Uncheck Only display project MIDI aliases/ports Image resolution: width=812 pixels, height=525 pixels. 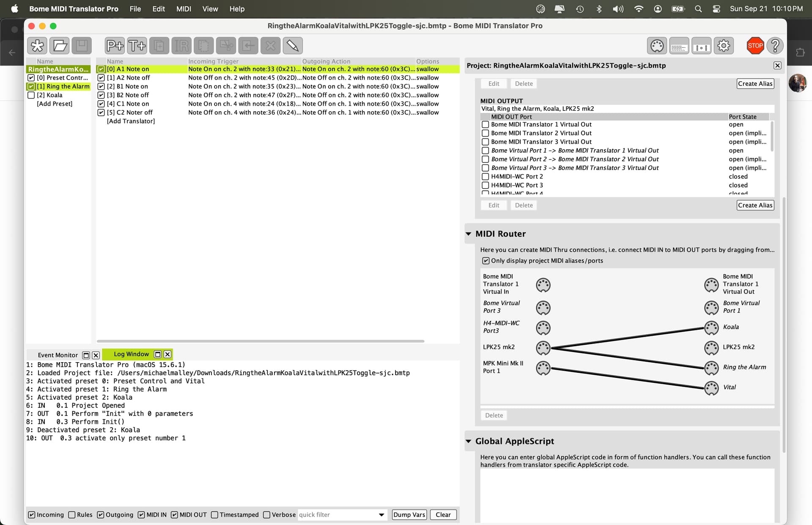486,261
